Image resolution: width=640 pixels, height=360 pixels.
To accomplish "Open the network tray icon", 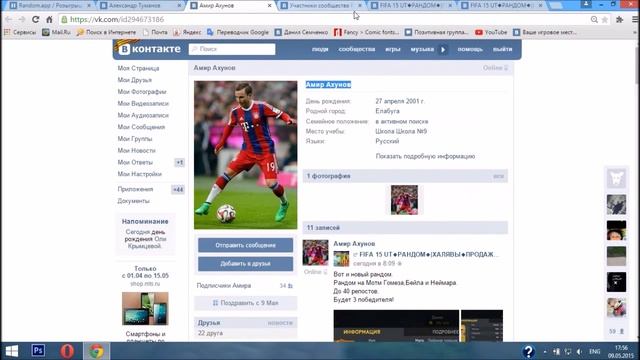I will pos(568,351).
